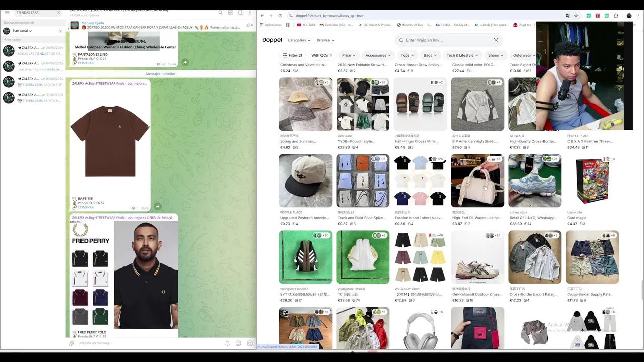Open the PEOPLE PLACE cap product image
The image size is (644, 362).
point(305,180)
